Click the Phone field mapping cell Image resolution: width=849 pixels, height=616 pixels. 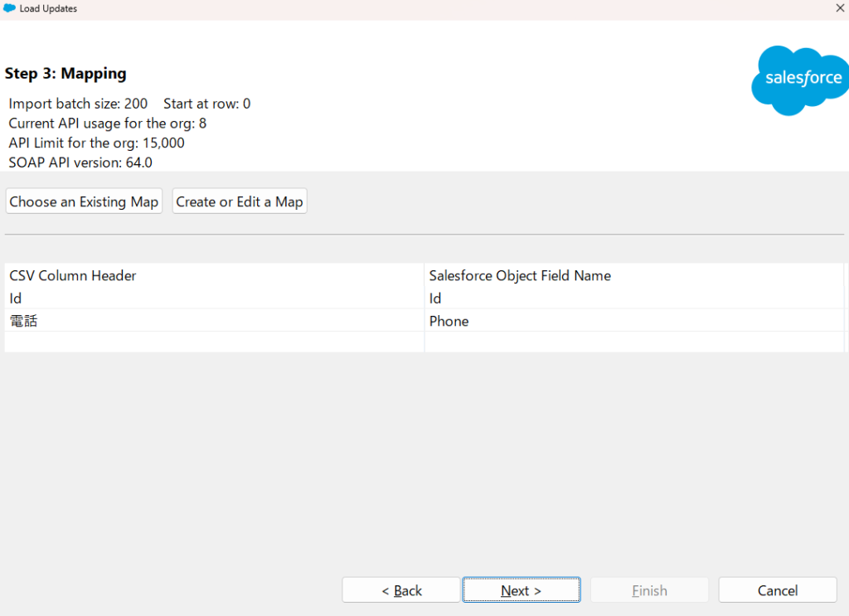(x=449, y=321)
